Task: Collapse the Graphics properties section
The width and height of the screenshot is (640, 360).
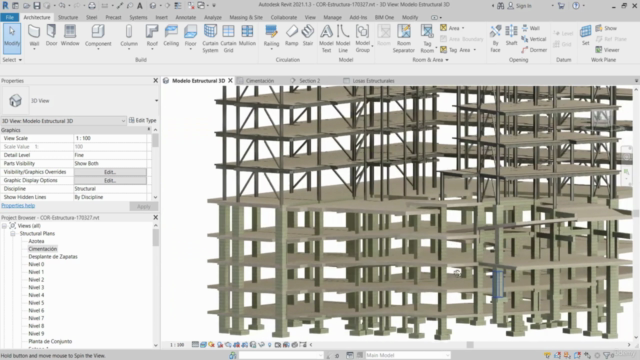Action: [x=149, y=129]
